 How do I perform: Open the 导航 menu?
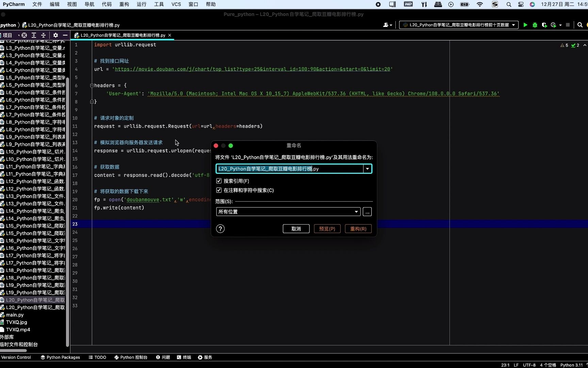coord(89,4)
